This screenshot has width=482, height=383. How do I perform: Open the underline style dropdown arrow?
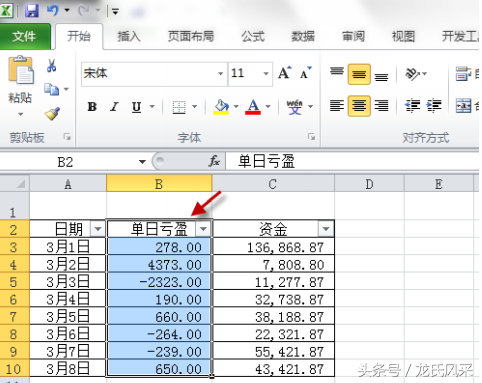(152, 107)
